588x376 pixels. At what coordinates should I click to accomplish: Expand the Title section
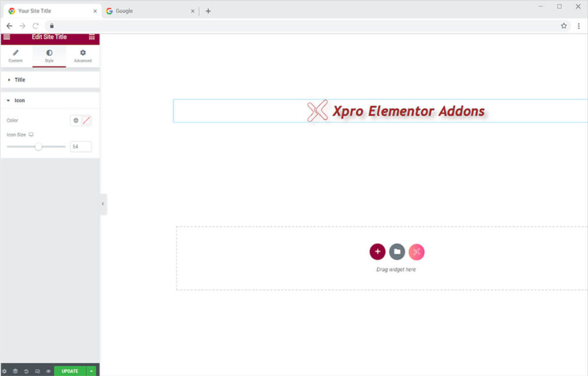20,80
